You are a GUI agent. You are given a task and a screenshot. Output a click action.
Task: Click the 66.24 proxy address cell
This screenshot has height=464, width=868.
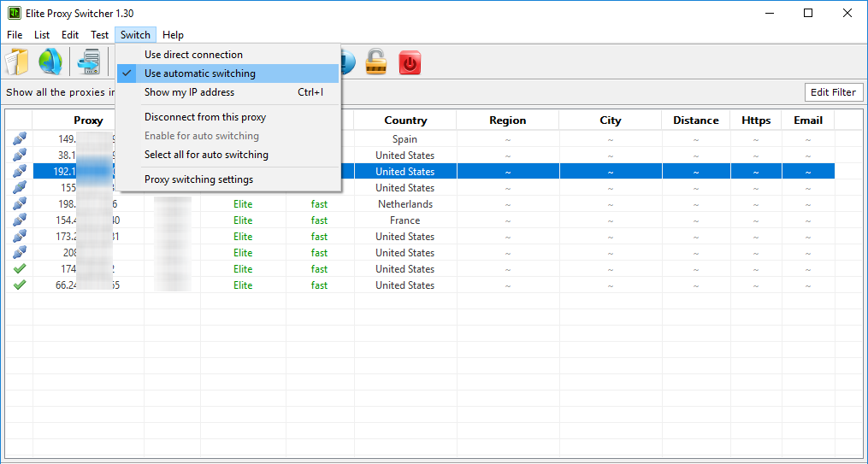[x=88, y=285]
